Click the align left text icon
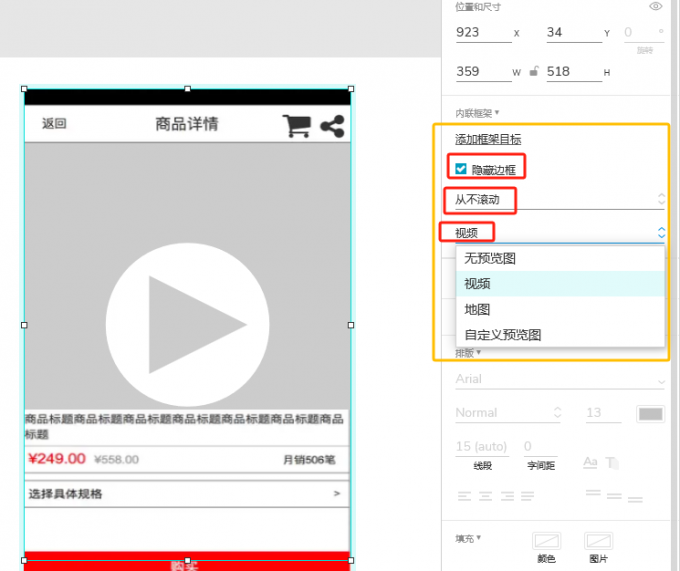The image size is (680, 571). 464,496
